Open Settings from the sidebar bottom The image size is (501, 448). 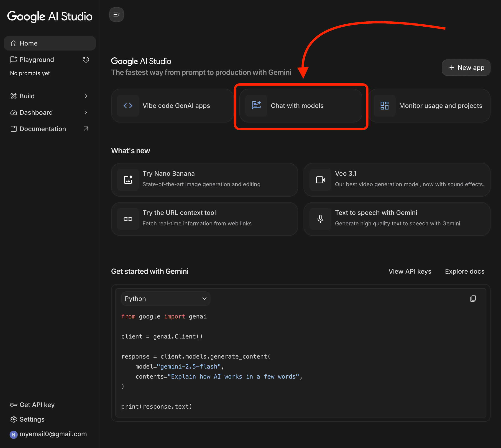coord(32,419)
